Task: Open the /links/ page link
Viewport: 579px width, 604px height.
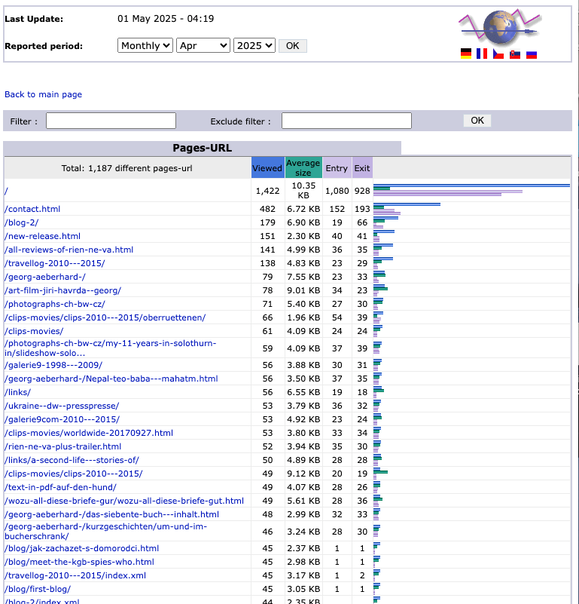Action: pyautogui.click(x=18, y=392)
